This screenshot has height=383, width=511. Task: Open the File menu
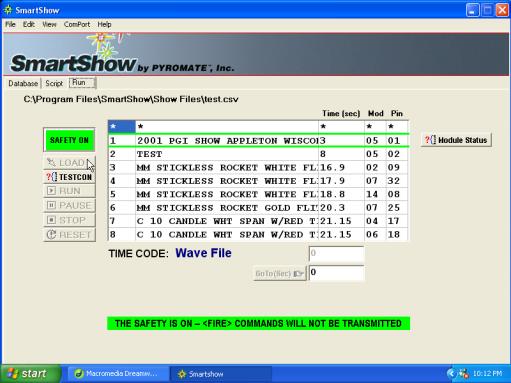10,24
